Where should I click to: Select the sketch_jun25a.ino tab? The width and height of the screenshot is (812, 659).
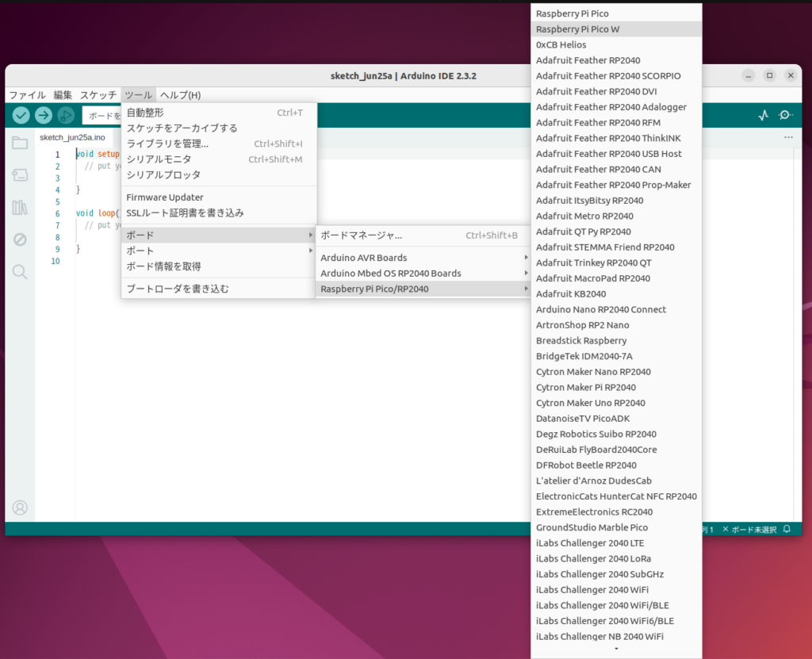click(x=72, y=137)
